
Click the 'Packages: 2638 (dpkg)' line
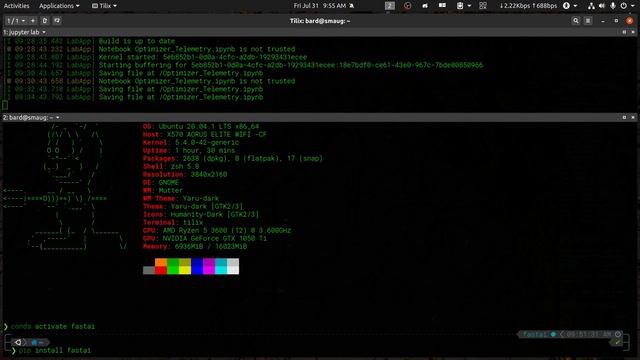(x=233, y=158)
